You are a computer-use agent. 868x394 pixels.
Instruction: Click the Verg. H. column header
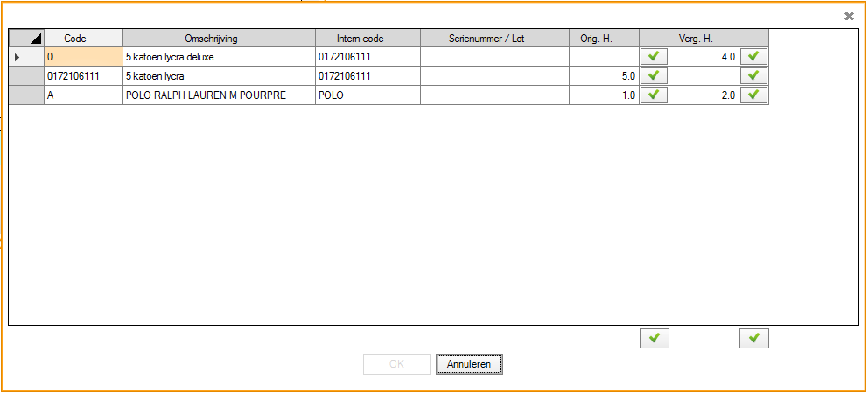pos(703,39)
